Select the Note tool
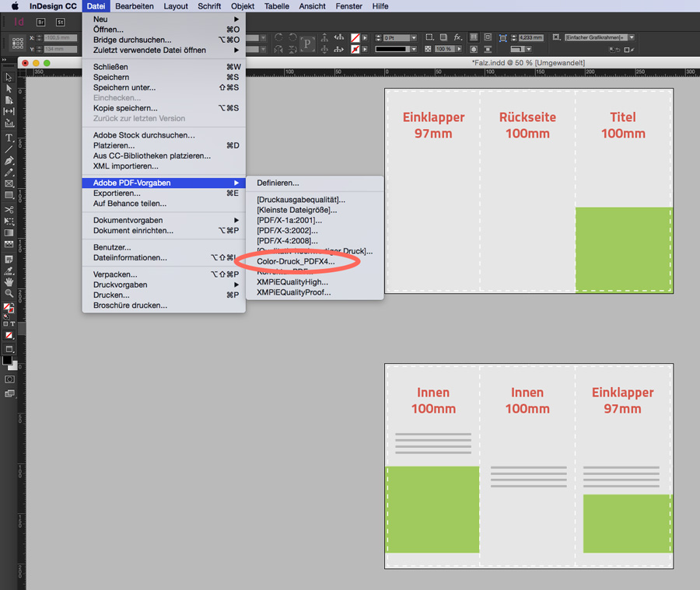The image size is (700, 590). pos(9,260)
